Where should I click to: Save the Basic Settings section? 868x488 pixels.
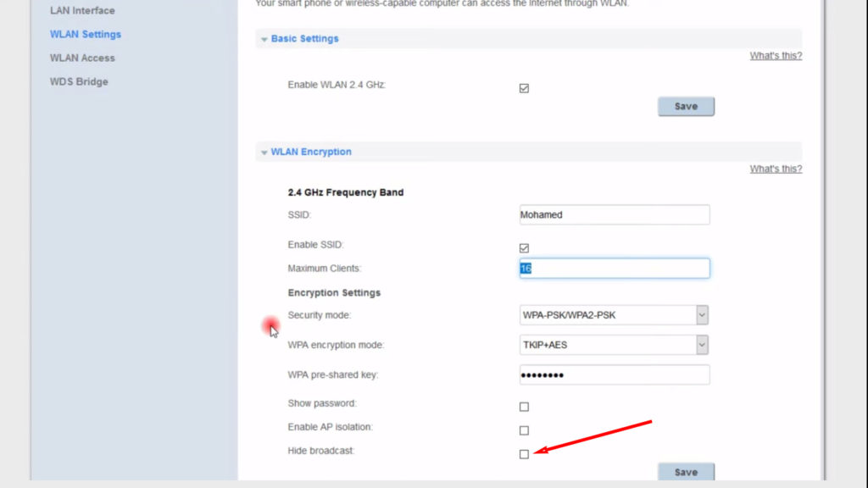click(x=686, y=106)
